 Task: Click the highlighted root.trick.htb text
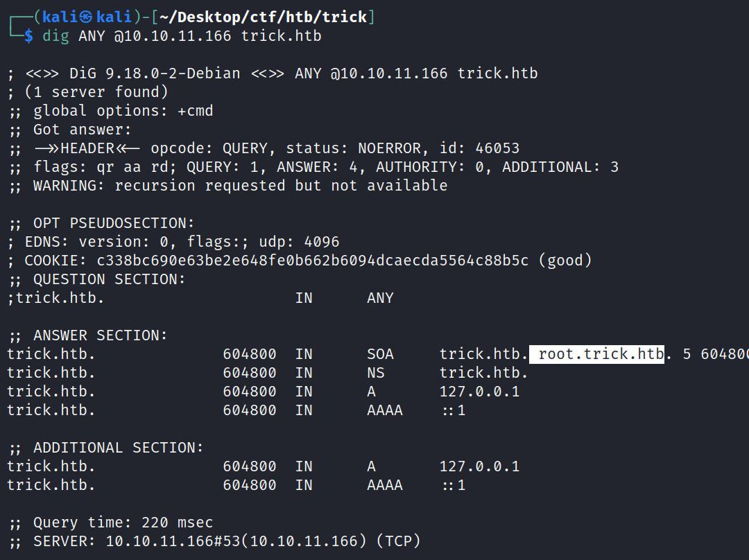601,354
